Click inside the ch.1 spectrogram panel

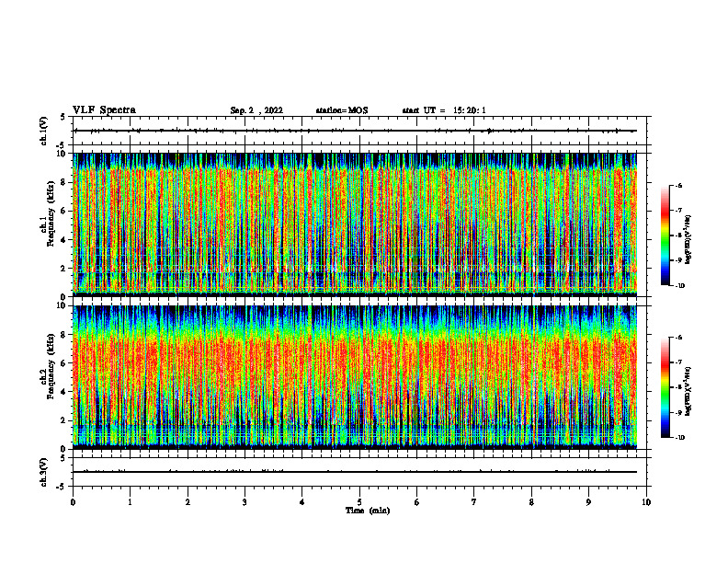point(355,224)
